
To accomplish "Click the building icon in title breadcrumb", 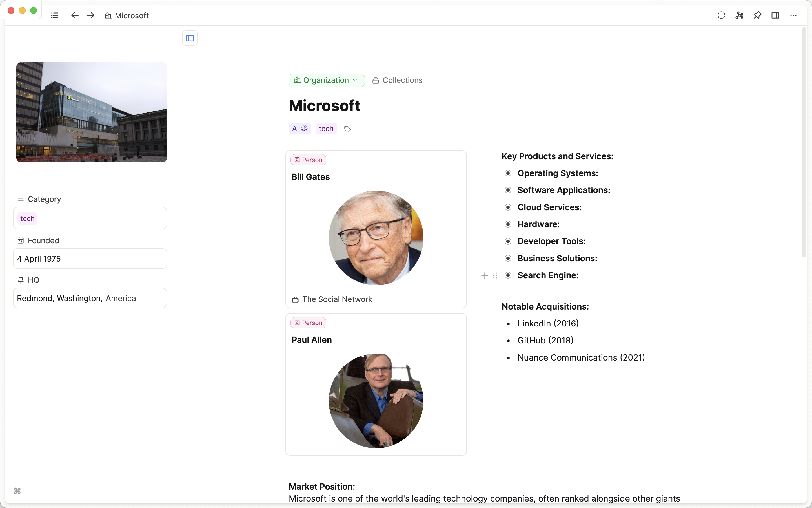I will [108, 16].
